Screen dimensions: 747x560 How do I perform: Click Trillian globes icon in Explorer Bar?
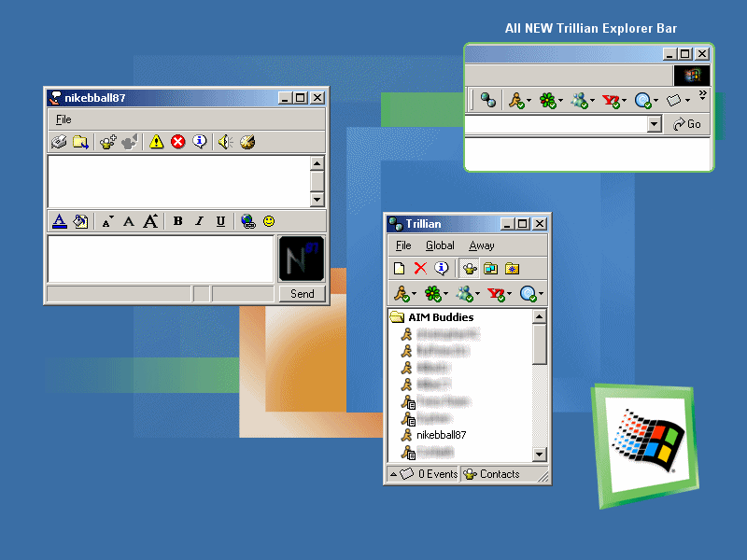click(487, 100)
